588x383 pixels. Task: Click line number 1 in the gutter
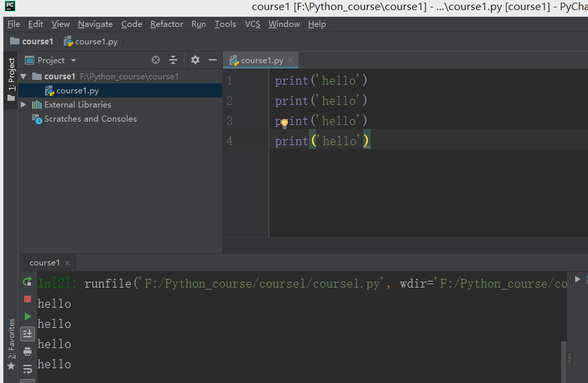(230, 81)
